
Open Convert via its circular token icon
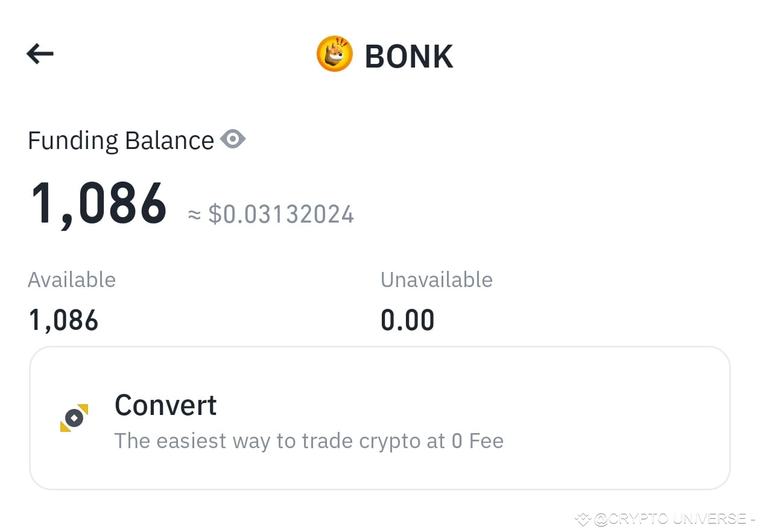pyautogui.click(x=74, y=416)
